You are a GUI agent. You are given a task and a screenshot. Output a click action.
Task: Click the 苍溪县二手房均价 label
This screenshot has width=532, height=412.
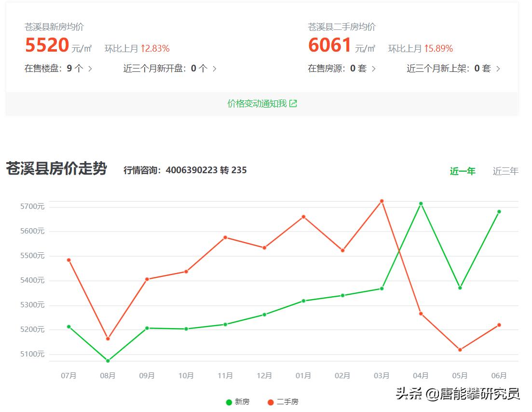(x=341, y=27)
